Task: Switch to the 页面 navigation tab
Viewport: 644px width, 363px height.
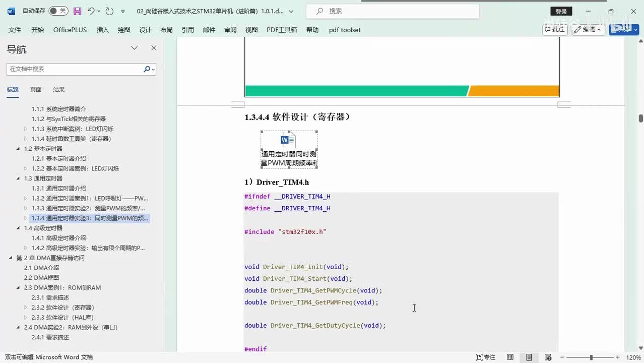Action: (x=36, y=90)
